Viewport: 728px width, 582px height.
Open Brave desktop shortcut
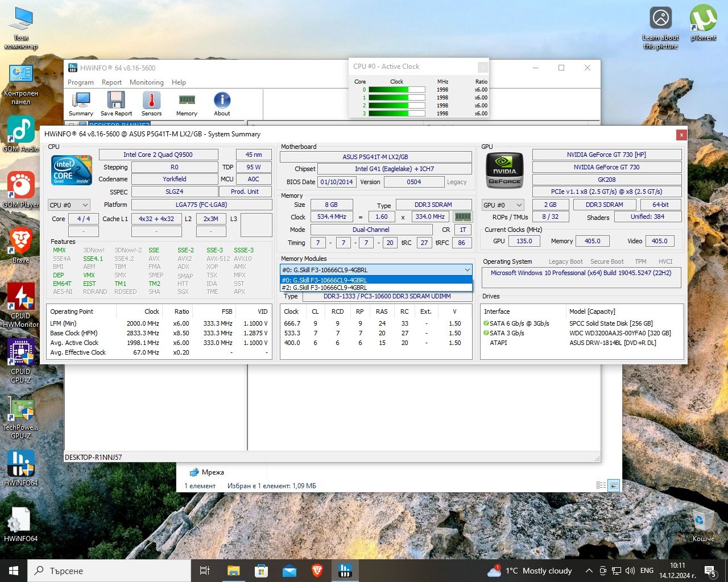coord(21,244)
